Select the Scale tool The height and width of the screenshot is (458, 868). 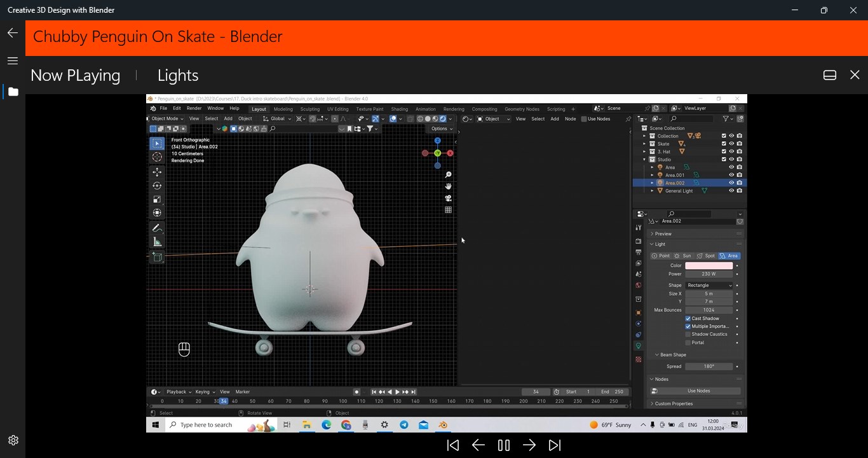[156, 198]
